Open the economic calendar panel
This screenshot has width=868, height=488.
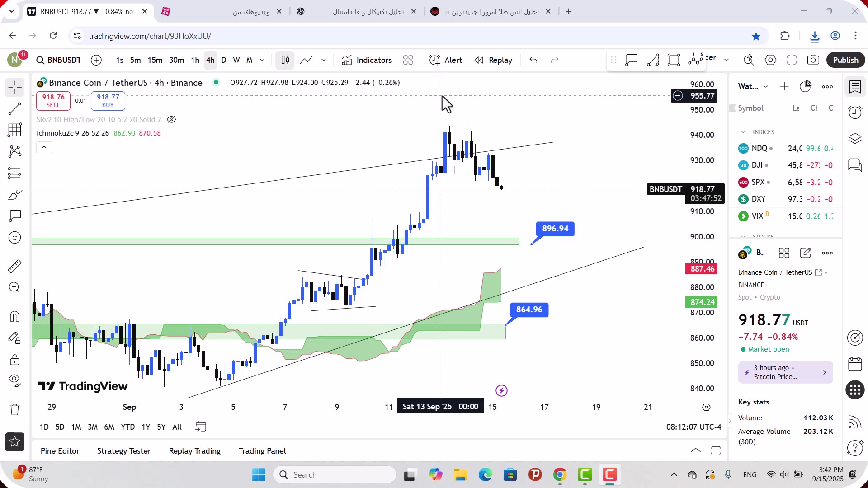855,364
